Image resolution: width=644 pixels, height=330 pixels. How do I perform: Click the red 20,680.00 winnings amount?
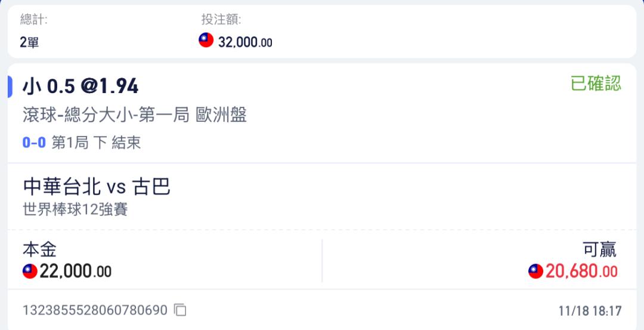point(581,272)
